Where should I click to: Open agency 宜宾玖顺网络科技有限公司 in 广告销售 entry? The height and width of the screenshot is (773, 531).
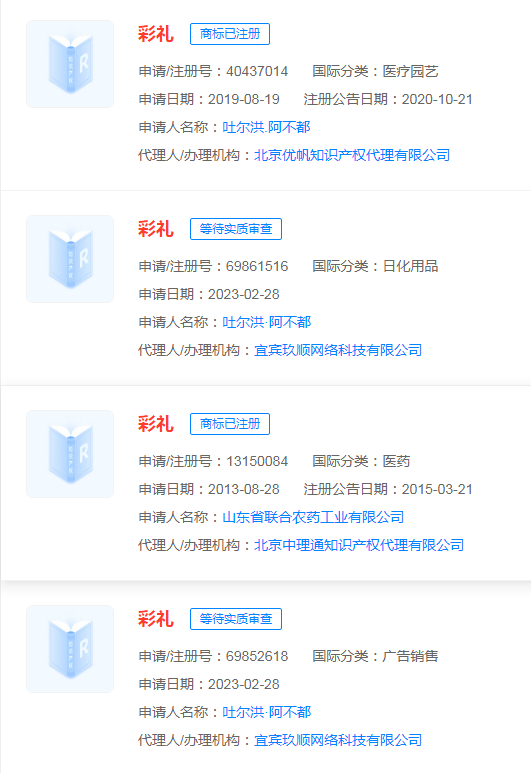click(x=338, y=740)
